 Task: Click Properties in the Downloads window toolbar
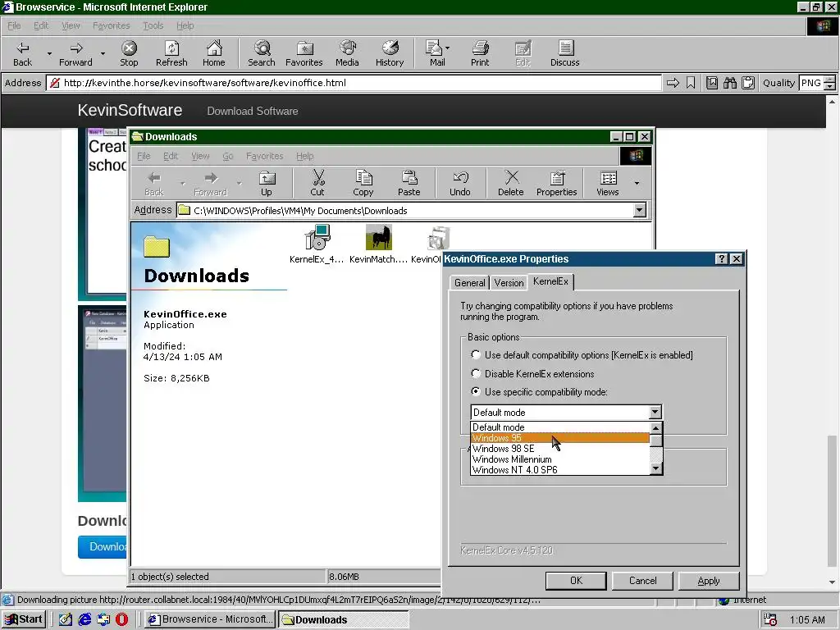[x=557, y=183]
